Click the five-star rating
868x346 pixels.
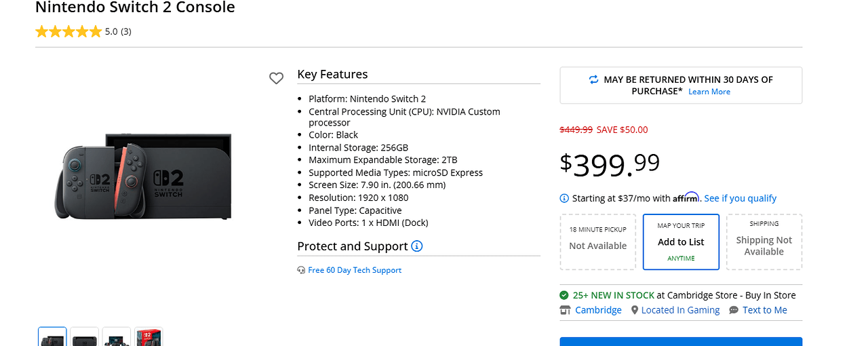pos(68,31)
